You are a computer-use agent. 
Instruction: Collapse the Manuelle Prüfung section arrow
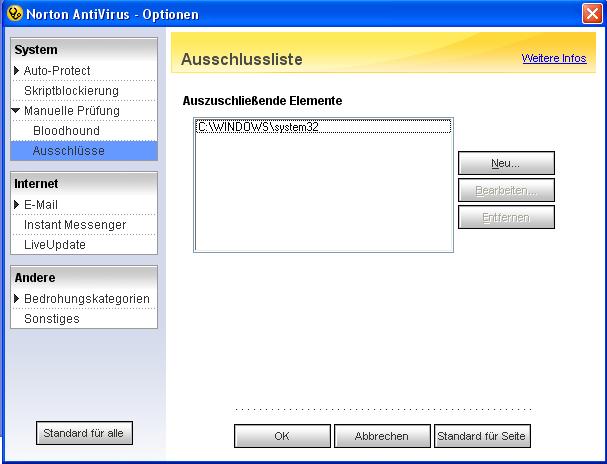click(x=17, y=111)
